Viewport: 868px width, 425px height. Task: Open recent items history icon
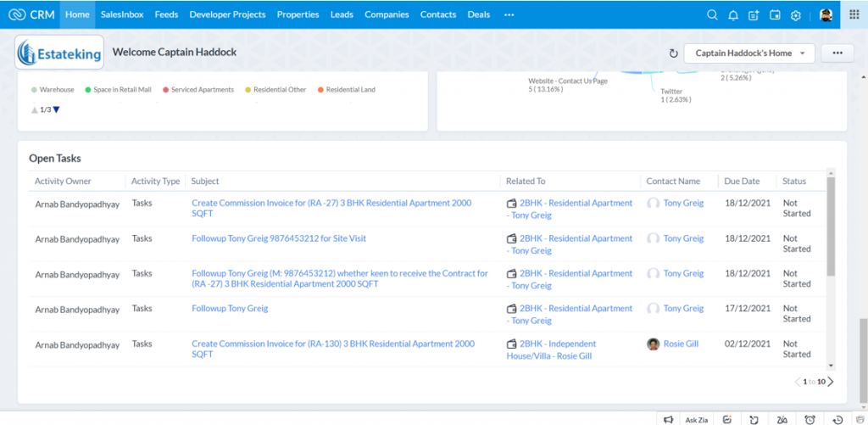[x=837, y=419]
